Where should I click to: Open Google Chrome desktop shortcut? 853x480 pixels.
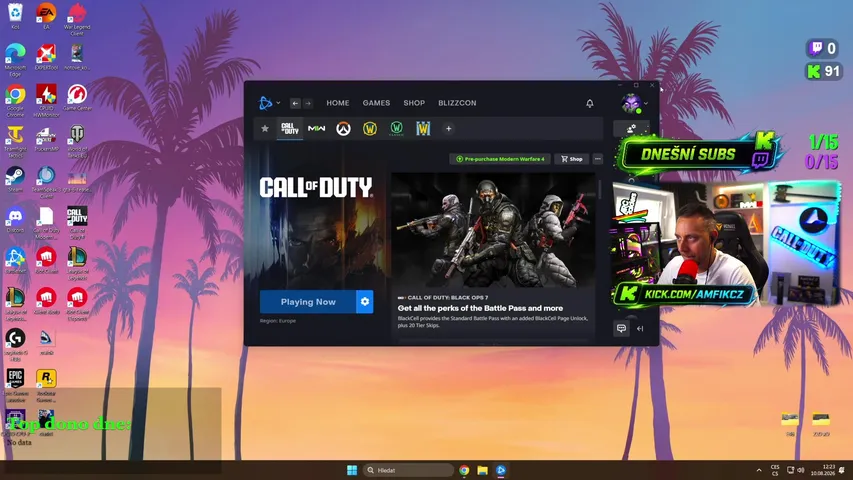tap(15, 101)
